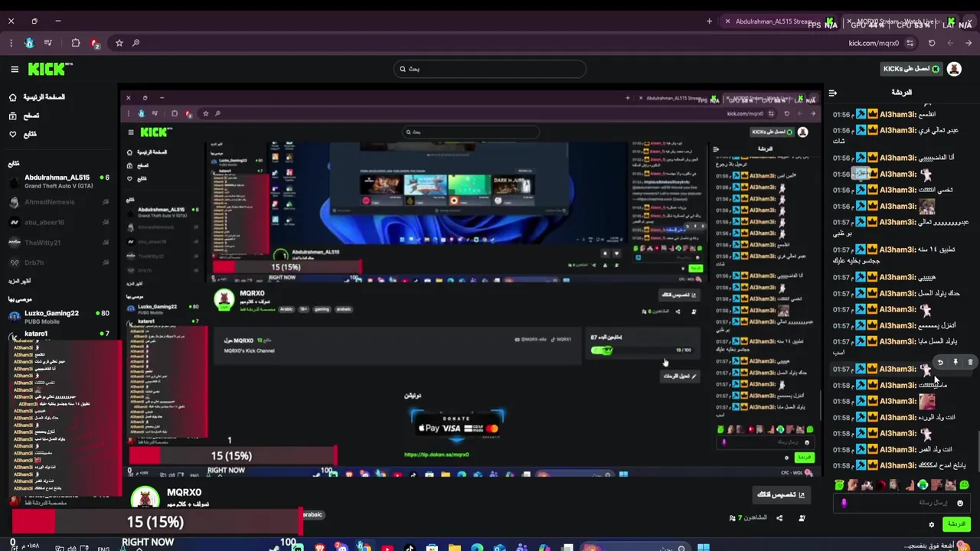The height and width of the screenshot is (551, 980).
Task: Click the purple microphone icon in chat input
Action: point(844,503)
